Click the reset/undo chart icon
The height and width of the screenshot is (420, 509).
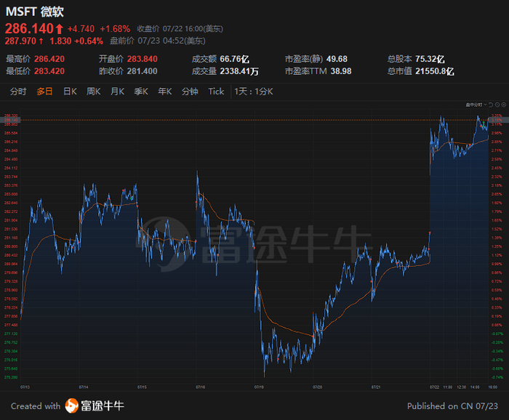pyautogui.click(x=491, y=105)
